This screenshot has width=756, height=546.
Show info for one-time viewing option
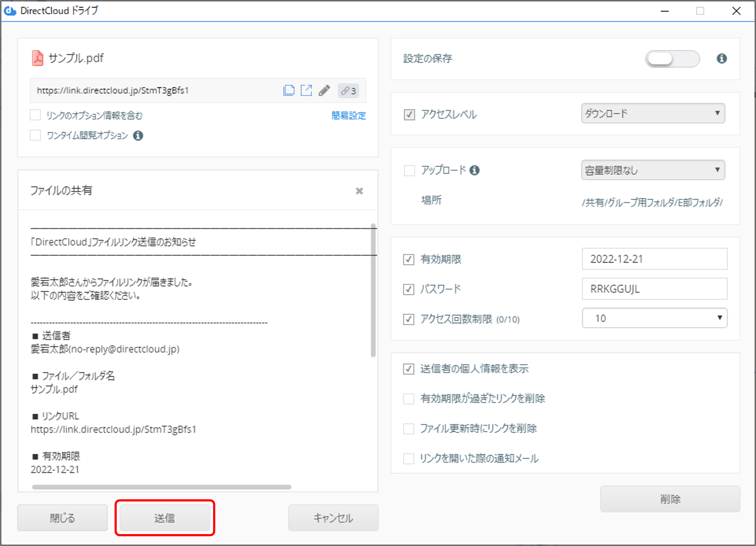[x=138, y=135]
